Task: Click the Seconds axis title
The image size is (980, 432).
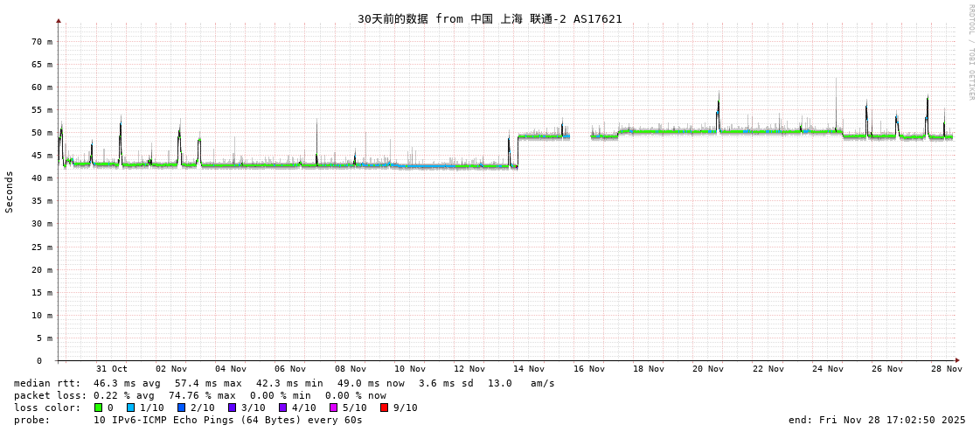Action: (10, 192)
